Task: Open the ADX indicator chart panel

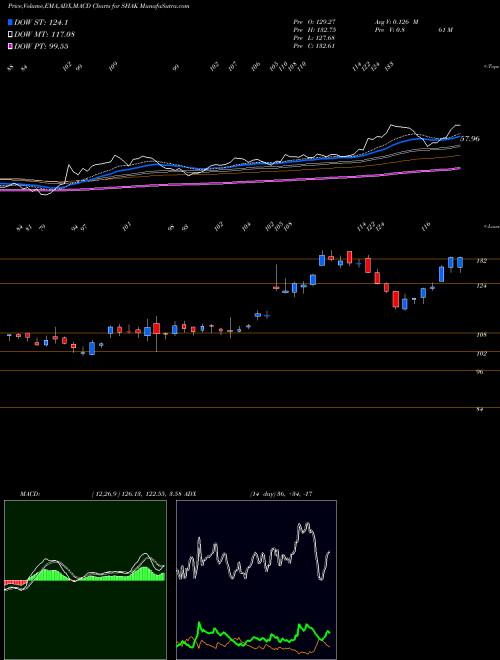Action: tap(256, 580)
